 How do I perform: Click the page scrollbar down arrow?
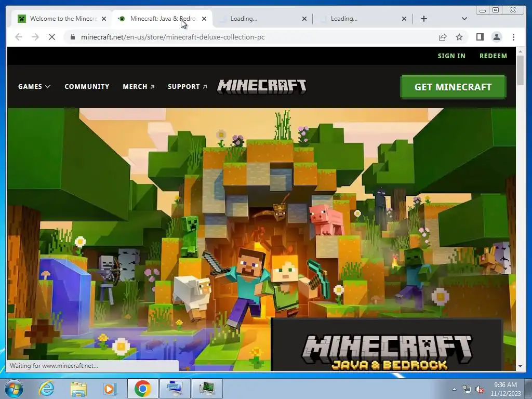point(520,366)
